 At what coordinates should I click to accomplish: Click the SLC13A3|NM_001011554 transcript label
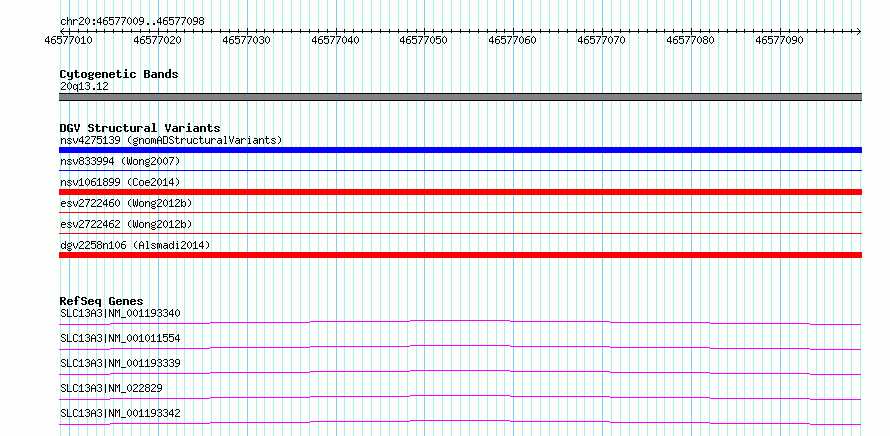[x=120, y=338]
